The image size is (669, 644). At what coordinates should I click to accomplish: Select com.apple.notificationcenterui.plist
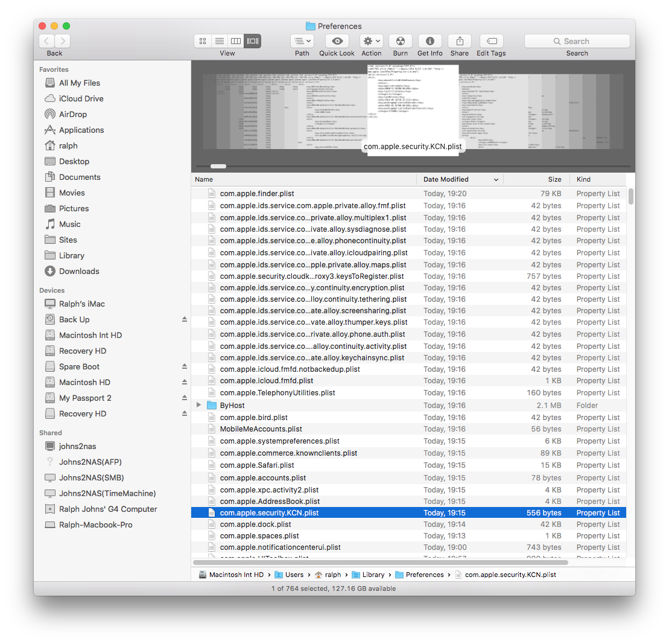(x=409, y=547)
